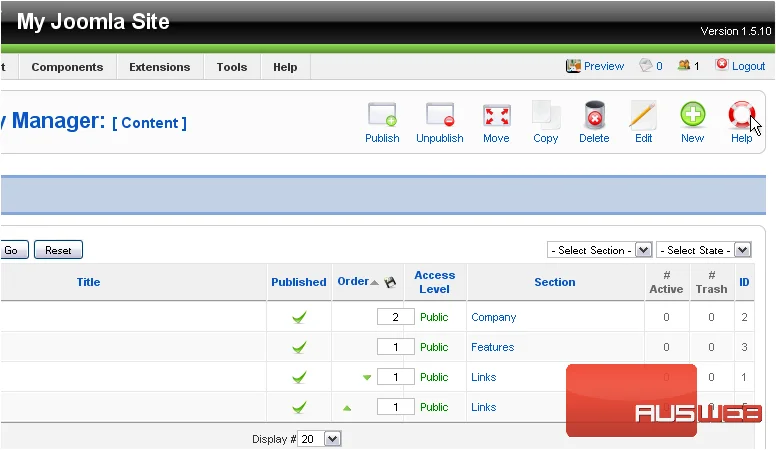The height and width of the screenshot is (450, 776).
Task: Click the order field showing 2
Action: (x=395, y=317)
